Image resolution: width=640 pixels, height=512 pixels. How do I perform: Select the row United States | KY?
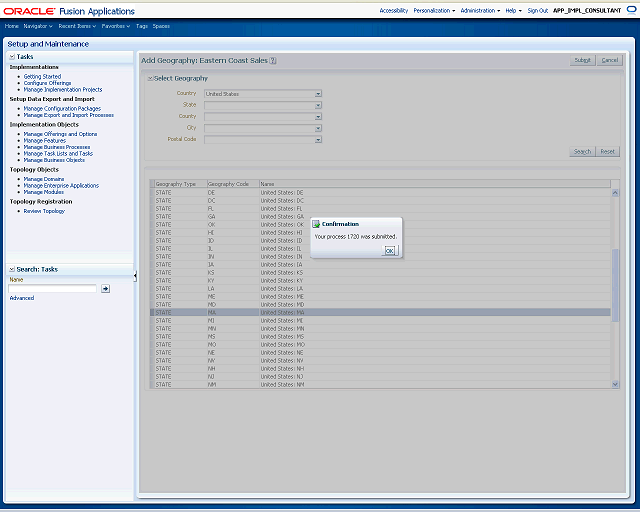380,281
